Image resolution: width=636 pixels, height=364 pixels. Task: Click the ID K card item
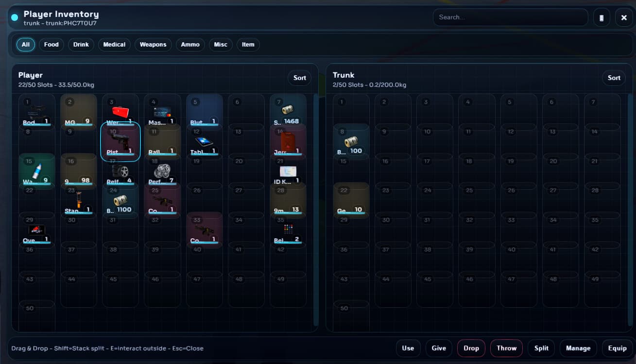[288, 171]
